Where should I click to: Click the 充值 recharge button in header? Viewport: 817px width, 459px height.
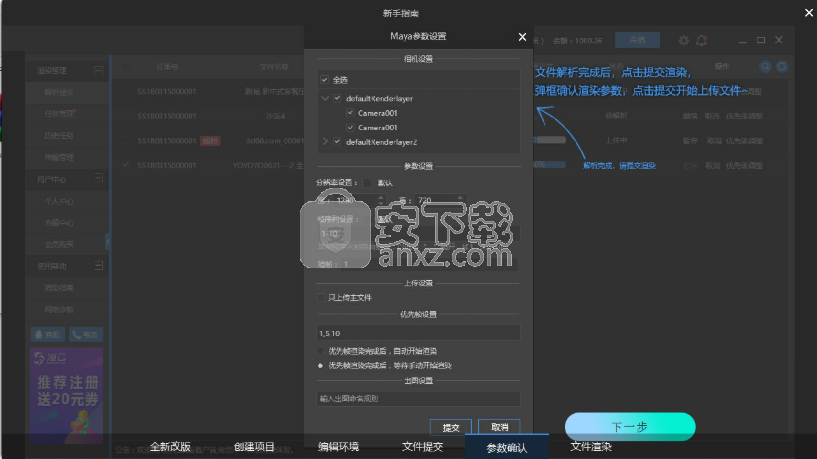637,40
